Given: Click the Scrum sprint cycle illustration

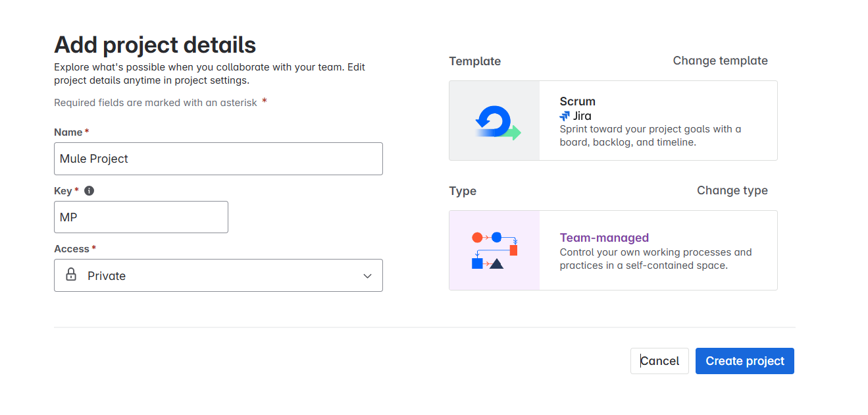Looking at the screenshot, I should point(495,121).
